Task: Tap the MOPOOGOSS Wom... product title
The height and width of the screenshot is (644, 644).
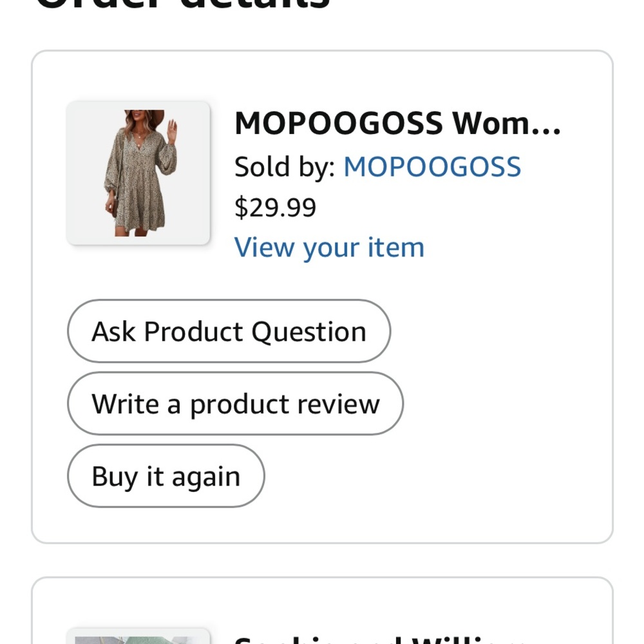Action: pos(397,123)
